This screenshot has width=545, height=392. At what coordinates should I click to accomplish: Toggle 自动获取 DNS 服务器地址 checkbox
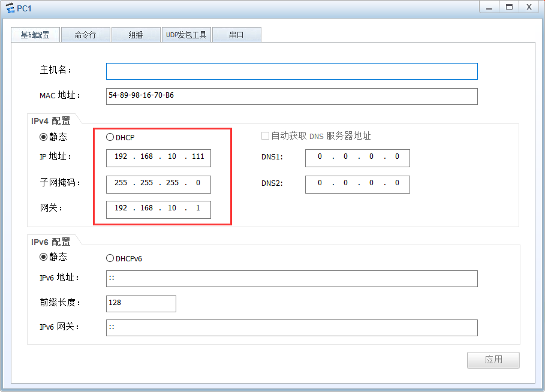265,136
